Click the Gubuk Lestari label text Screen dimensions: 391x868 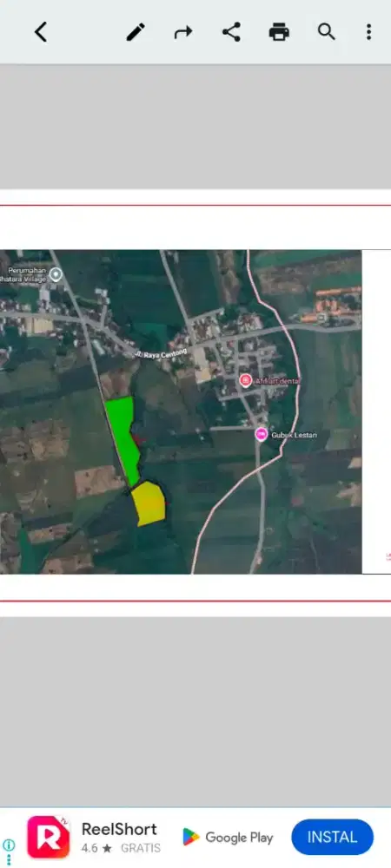point(294,435)
